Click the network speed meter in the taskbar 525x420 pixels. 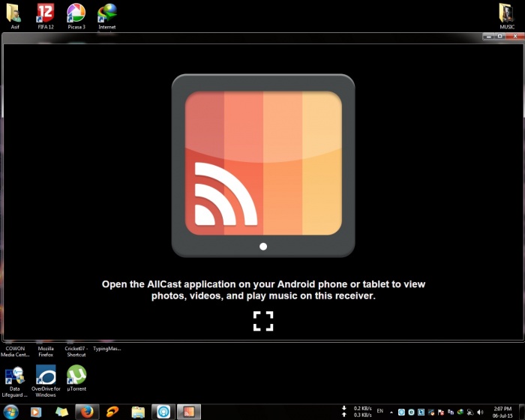coord(357,412)
